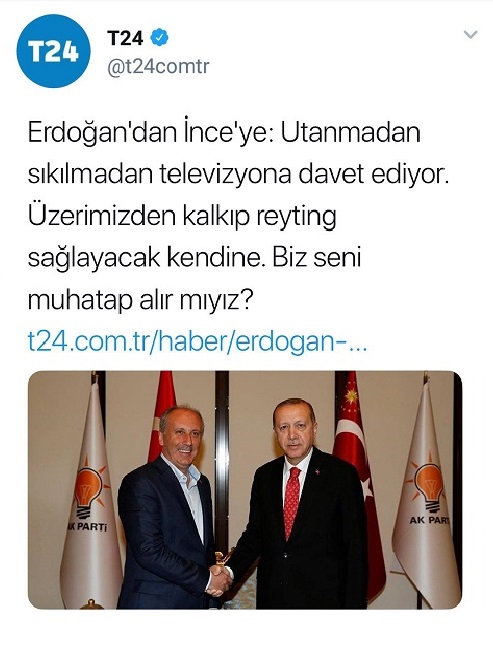The height and width of the screenshot is (649, 493).
Task: Click the text "Üzerimizden kalkıp reyting"
Action: (182, 216)
